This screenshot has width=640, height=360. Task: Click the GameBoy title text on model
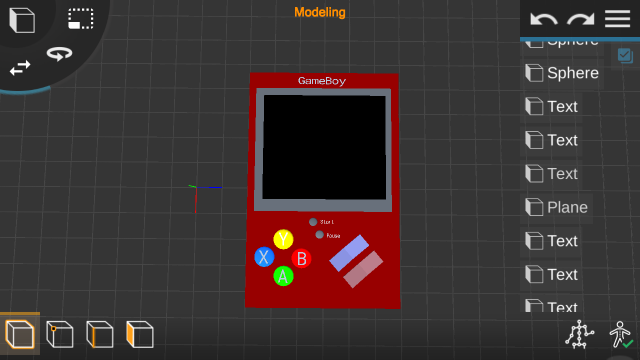(x=322, y=81)
